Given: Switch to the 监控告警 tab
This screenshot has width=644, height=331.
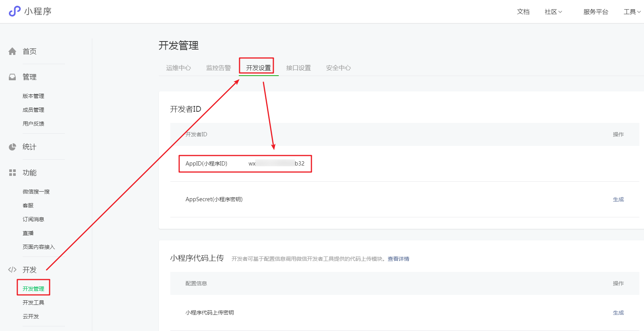Looking at the screenshot, I should [218, 68].
